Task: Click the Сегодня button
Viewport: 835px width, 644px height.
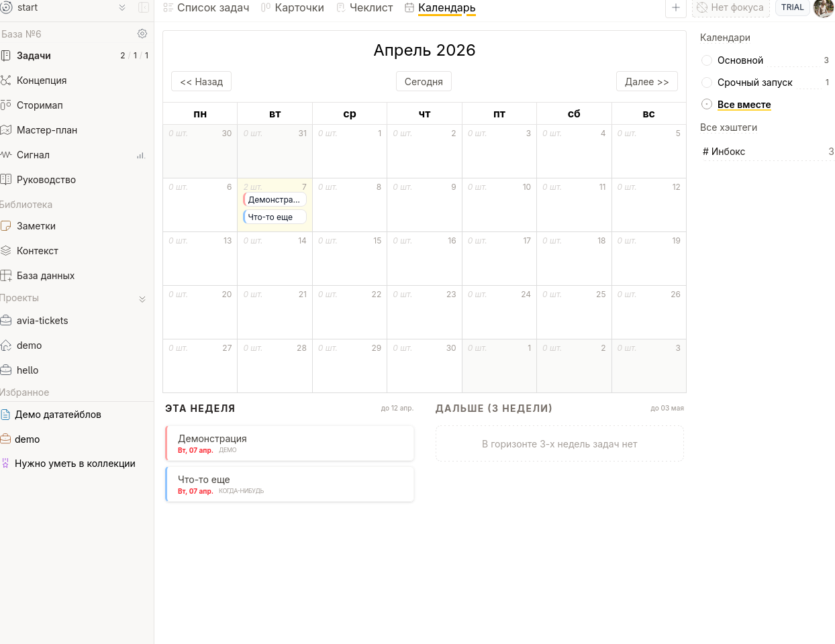Action: point(424,81)
